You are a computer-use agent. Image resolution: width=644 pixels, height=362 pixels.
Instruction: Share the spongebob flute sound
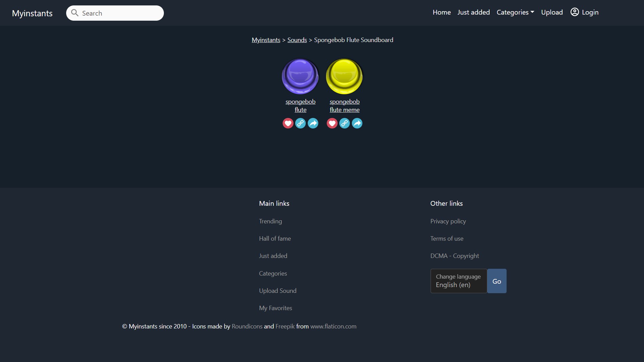[313, 123]
